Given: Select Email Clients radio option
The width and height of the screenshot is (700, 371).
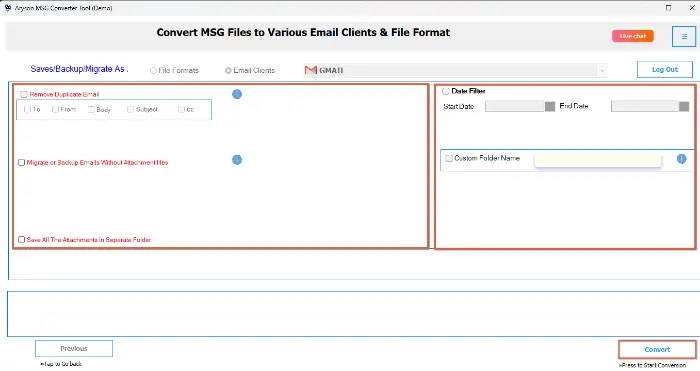Looking at the screenshot, I should pyautogui.click(x=228, y=71).
